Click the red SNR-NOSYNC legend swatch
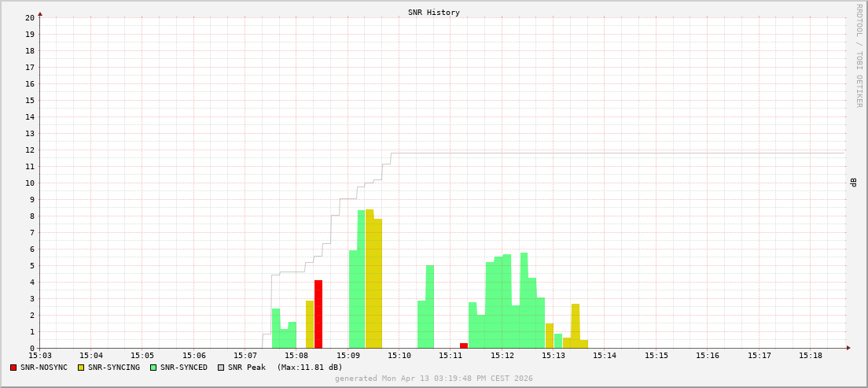The image size is (868, 388). click(13, 368)
